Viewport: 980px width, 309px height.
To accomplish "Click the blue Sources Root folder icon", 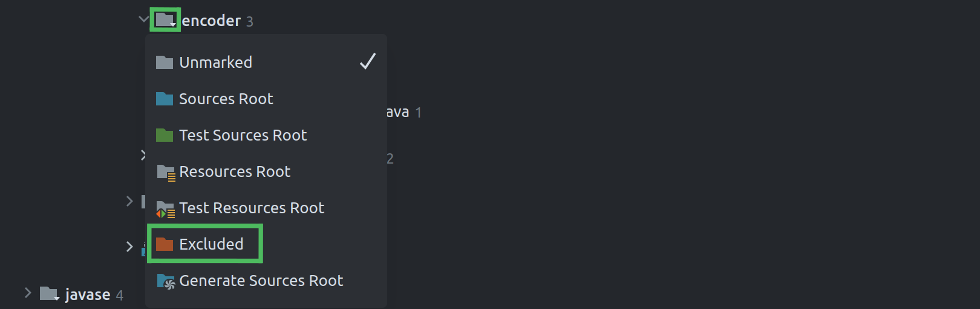I will (165, 99).
